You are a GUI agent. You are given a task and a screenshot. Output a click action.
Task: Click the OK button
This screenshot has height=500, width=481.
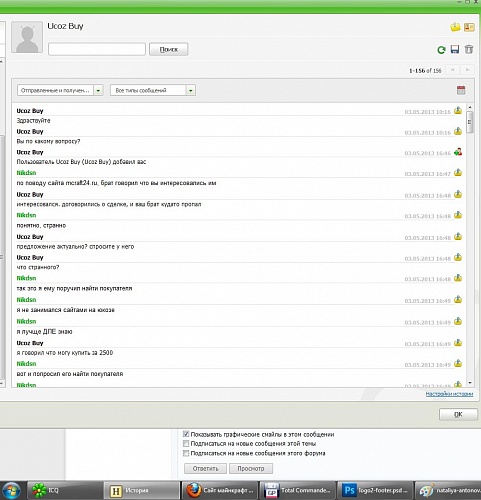tap(458, 414)
